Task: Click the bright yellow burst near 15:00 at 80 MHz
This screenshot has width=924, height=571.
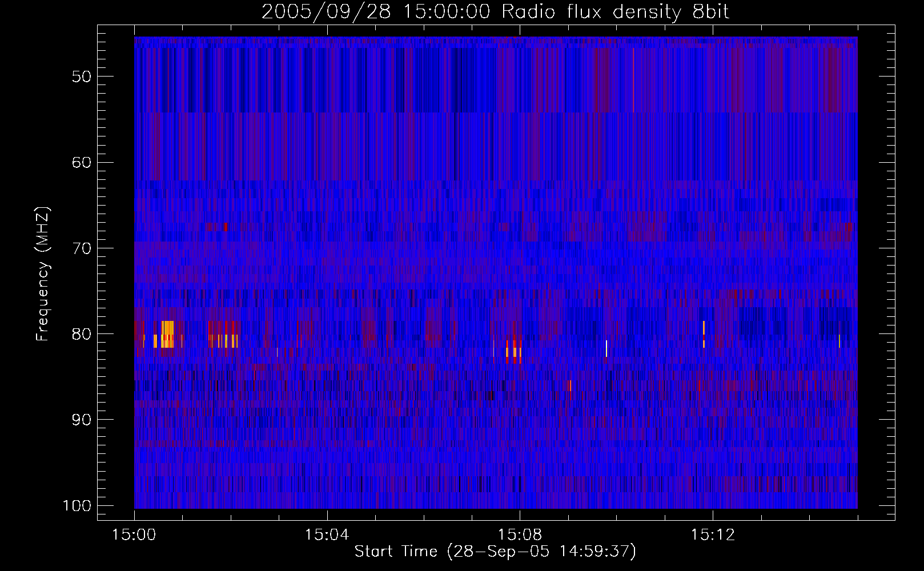Action: click(x=167, y=334)
